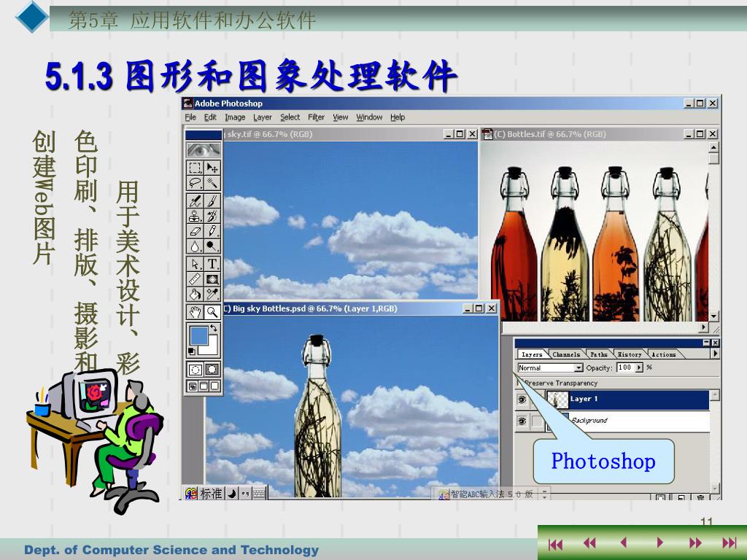Screen dimensions: 747x560
Task: Select the Zoom magnifier tool
Action: [x=212, y=312]
